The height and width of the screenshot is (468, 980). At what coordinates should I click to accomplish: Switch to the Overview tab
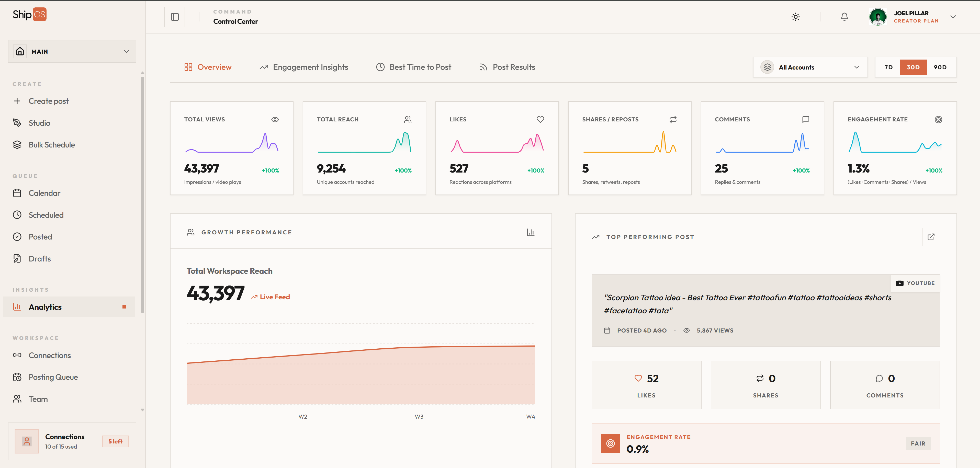(x=208, y=67)
